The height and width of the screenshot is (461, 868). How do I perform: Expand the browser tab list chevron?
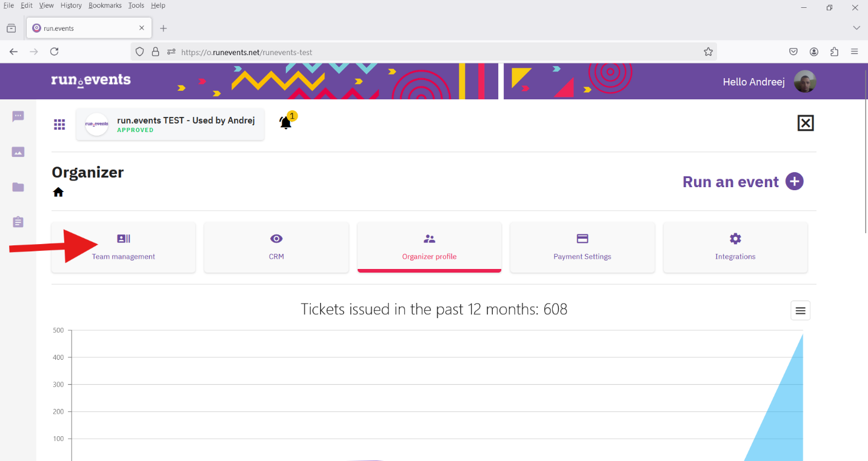[856, 28]
